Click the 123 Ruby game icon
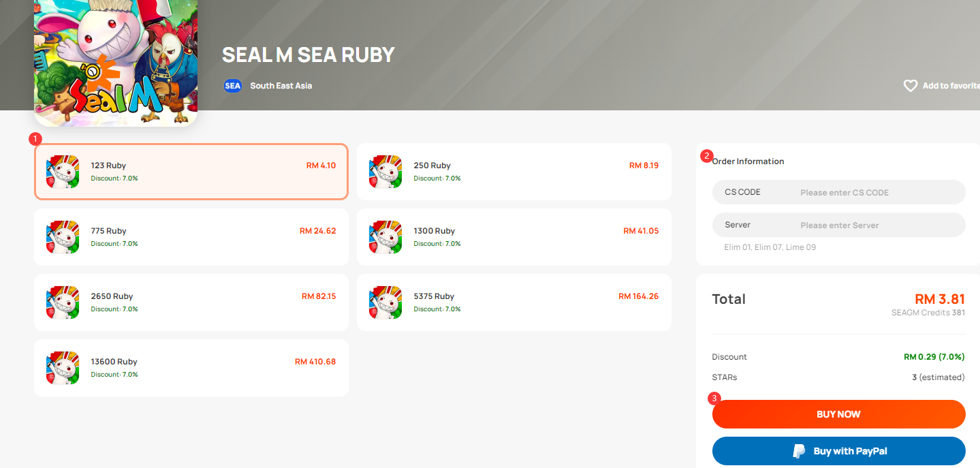The height and width of the screenshot is (468, 980). click(63, 172)
